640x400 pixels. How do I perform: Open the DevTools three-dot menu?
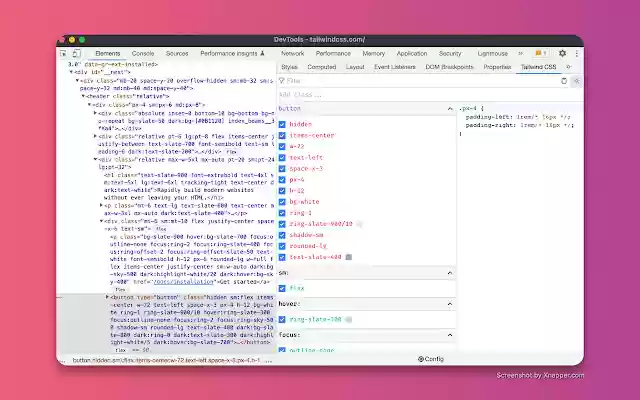tap(576, 53)
